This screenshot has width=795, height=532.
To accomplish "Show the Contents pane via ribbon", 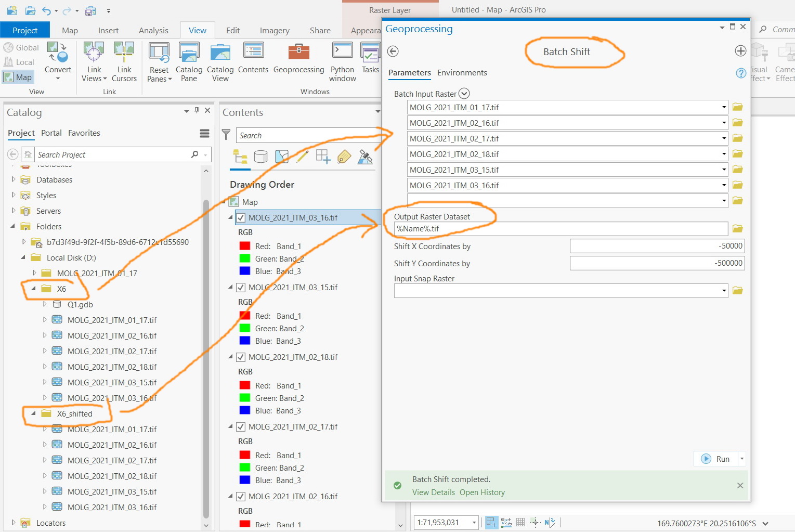I will pos(253,58).
